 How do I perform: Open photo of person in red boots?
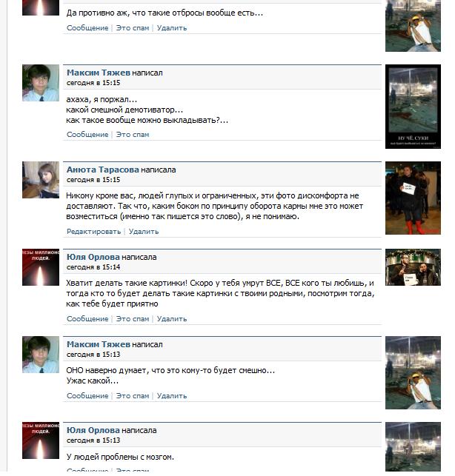click(x=413, y=198)
